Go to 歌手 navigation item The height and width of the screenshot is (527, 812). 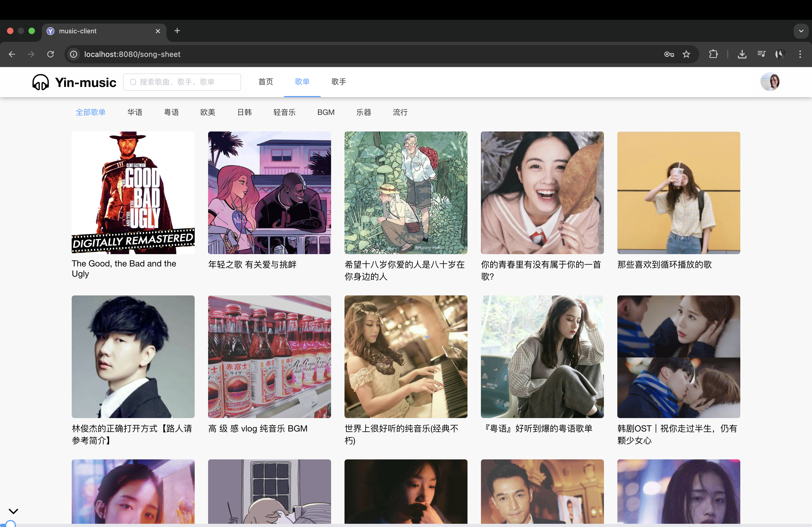(339, 82)
